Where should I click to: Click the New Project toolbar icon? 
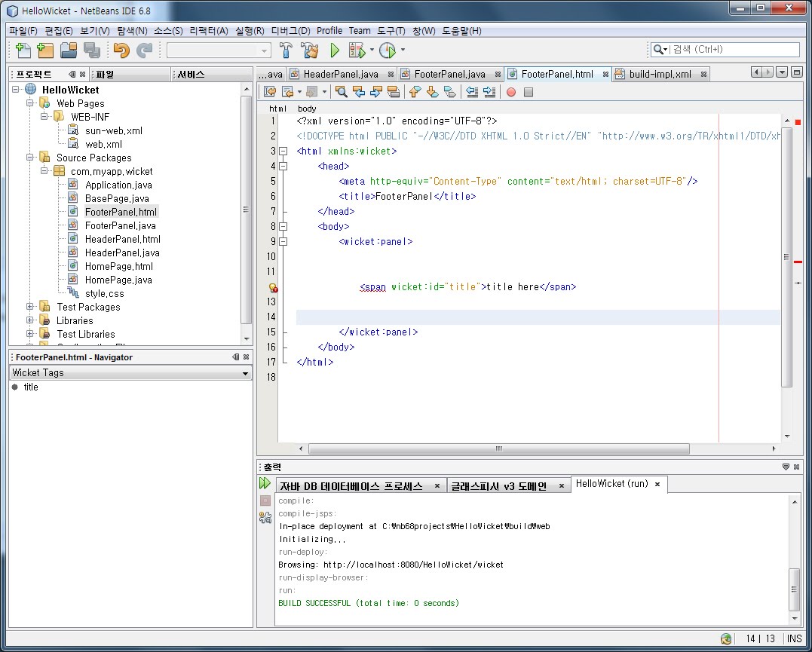point(45,51)
